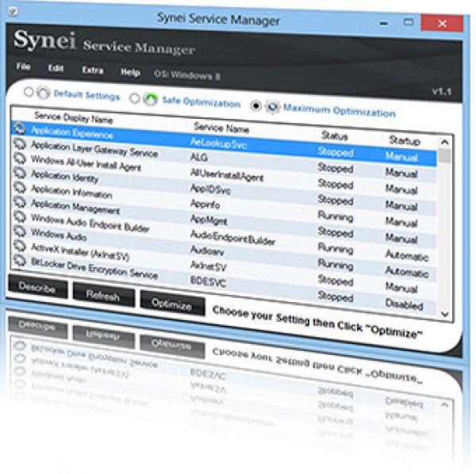Sort by Startup column header
476x474 pixels.
coord(405,140)
